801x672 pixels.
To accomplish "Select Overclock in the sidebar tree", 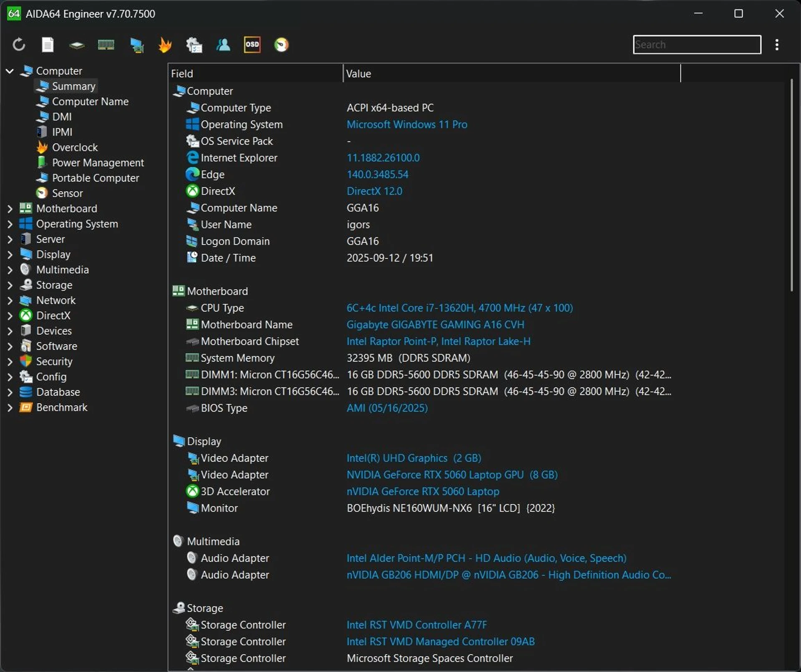I will (75, 147).
